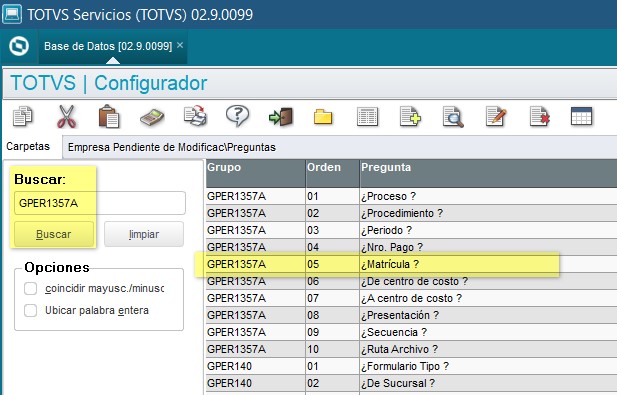Click the exit door icon
Screen dimensions: 617x395
[x=281, y=117]
